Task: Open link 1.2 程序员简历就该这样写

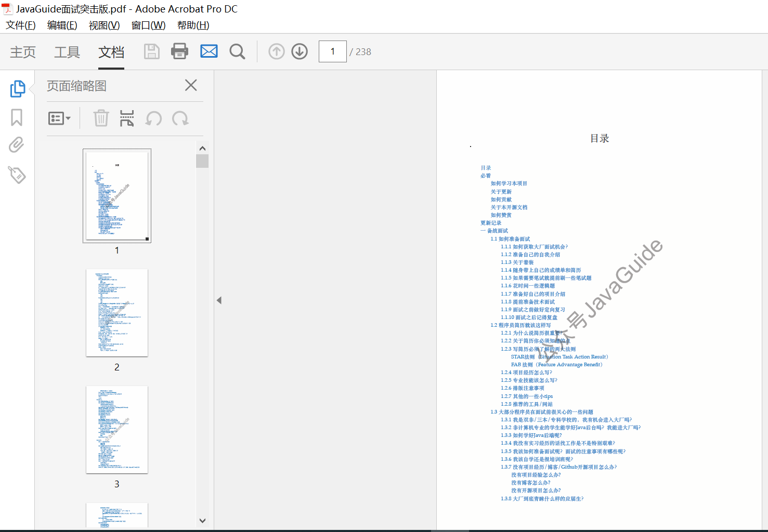Action: (520, 325)
